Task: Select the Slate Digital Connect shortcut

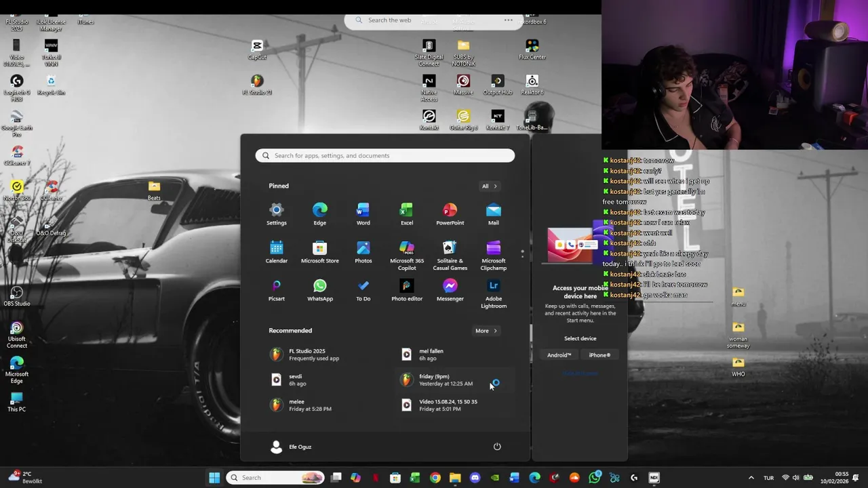Action: pos(429,53)
